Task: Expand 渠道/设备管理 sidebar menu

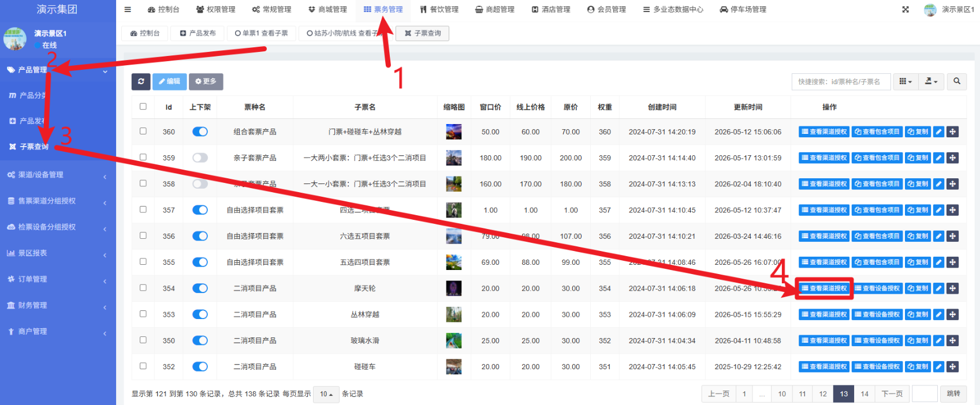Action: (58, 175)
